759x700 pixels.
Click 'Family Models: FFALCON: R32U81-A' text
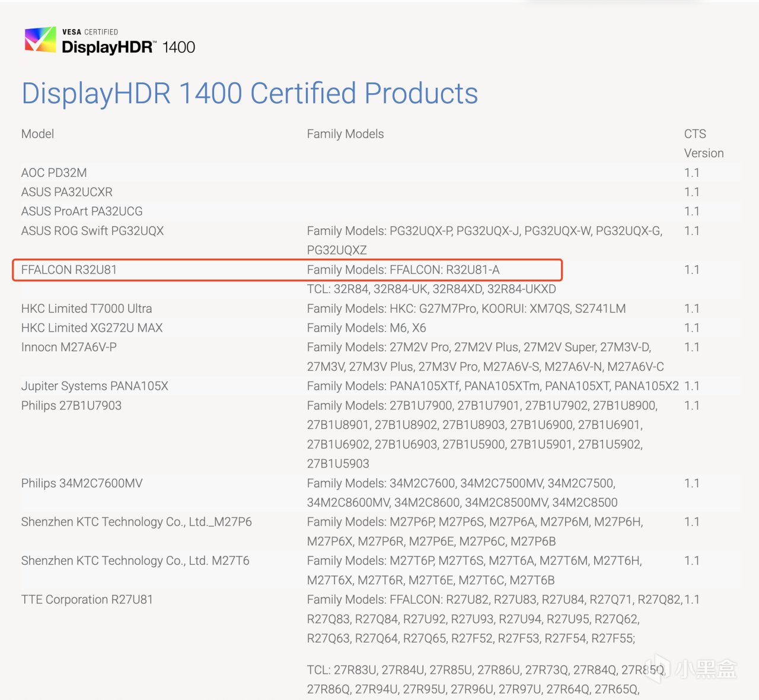[x=403, y=269]
